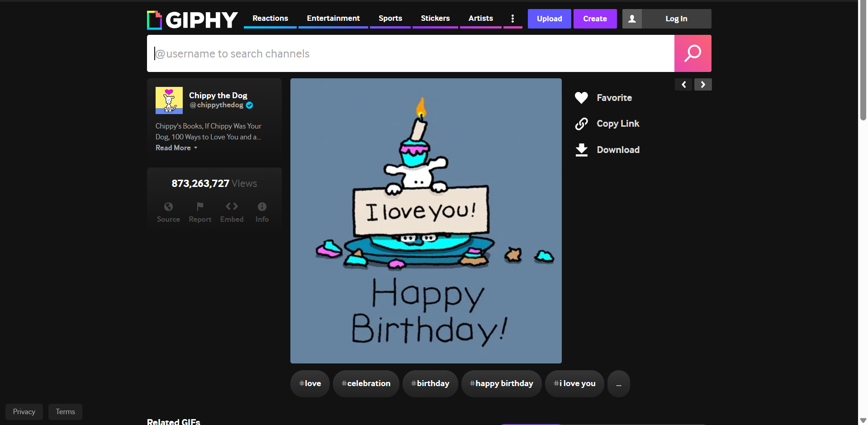Open the Reactions section

(270, 18)
